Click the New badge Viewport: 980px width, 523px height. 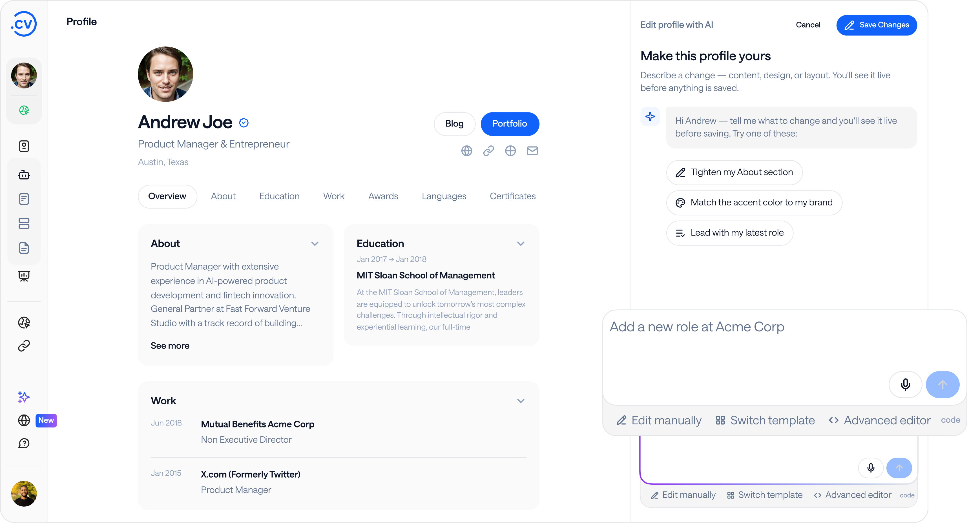pos(46,420)
